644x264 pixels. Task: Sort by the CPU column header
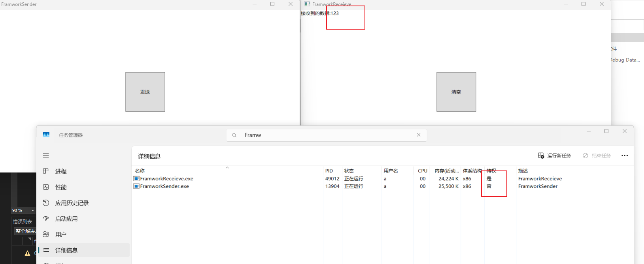pos(421,170)
